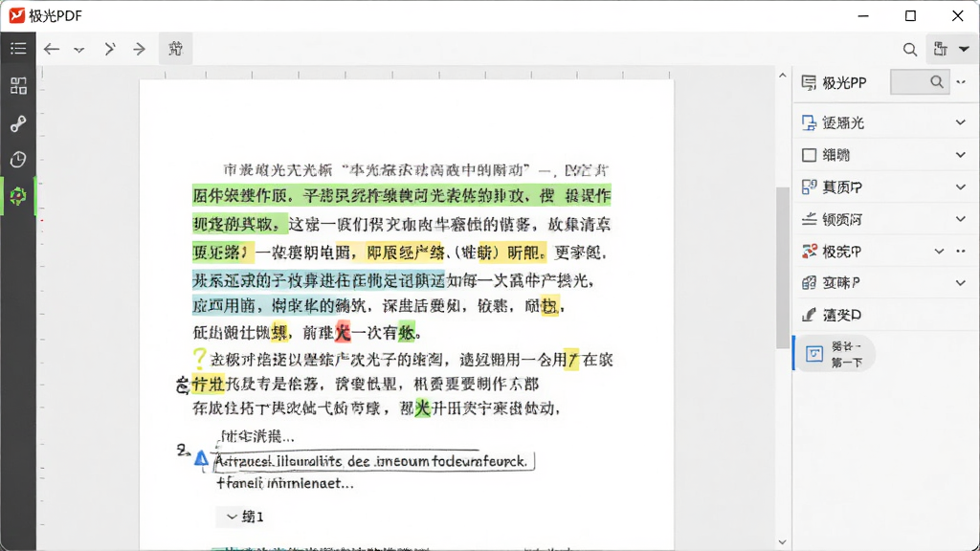Expand the 极 row's chevron

939,252
